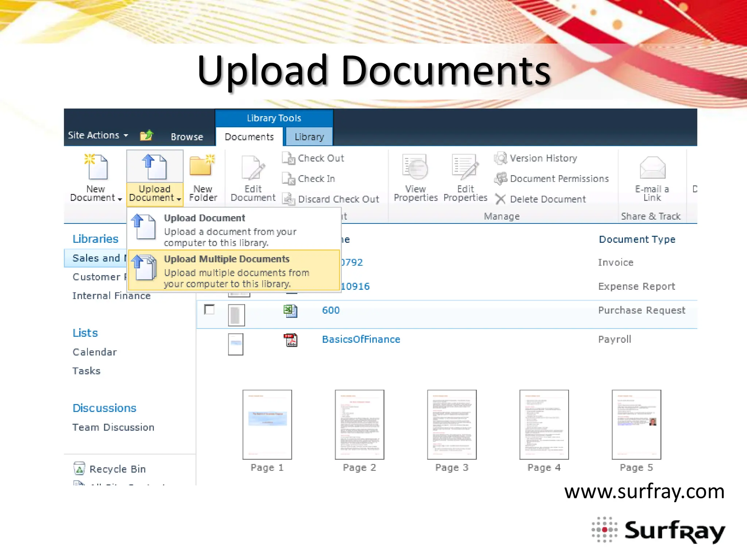Click the Expense Report cell
The width and height of the screenshot is (747, 560).
(x=637, y=287)
